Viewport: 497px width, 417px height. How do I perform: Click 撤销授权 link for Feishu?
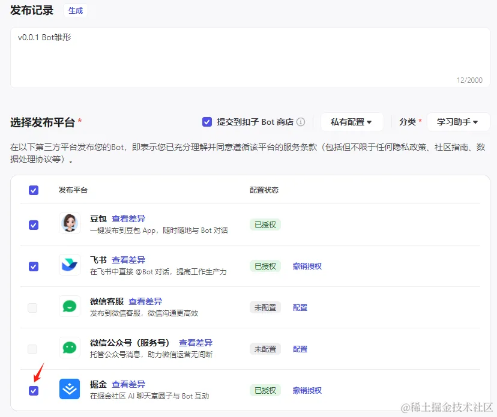307,266
